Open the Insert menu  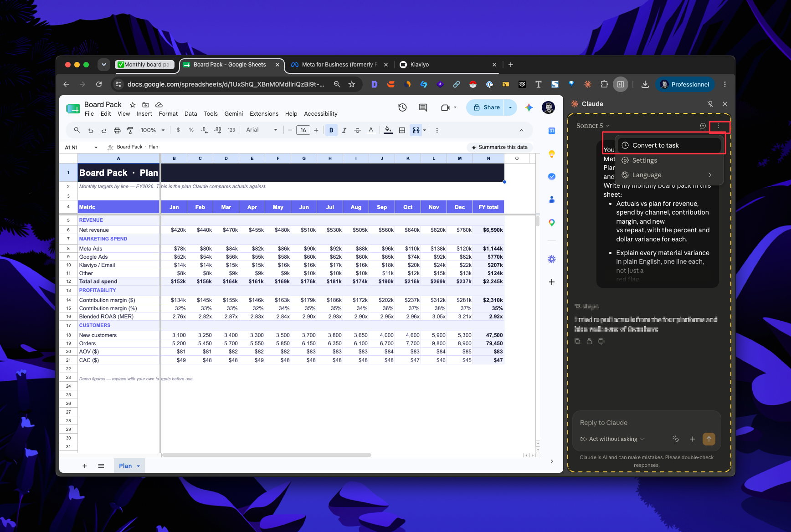[144, 114]
